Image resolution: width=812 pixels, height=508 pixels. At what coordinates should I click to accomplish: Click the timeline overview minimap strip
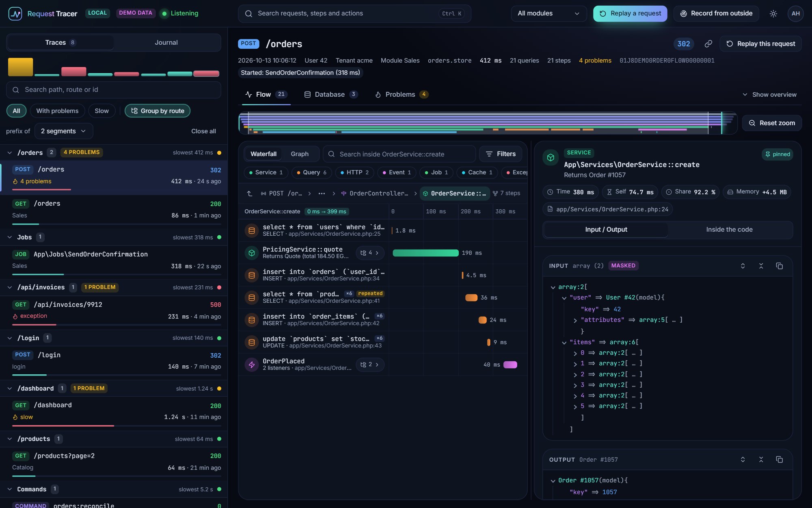488,123
